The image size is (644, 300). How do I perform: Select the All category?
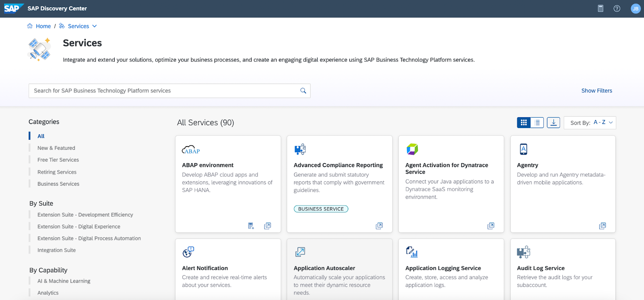click(x=41, y=136)
